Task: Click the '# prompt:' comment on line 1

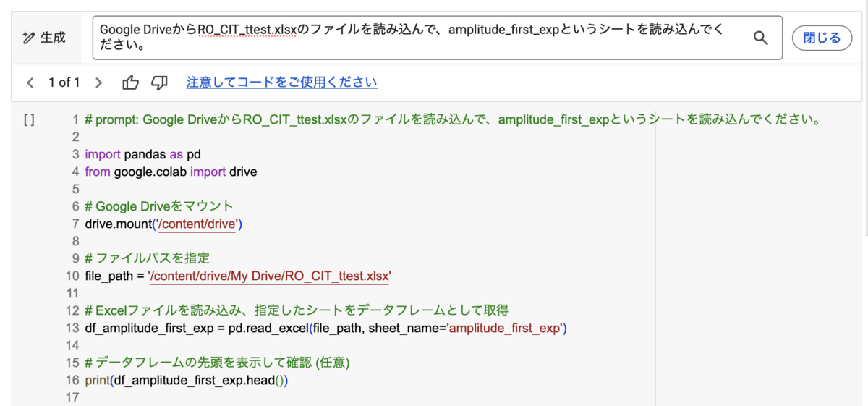Action: [x=453, y=119]
